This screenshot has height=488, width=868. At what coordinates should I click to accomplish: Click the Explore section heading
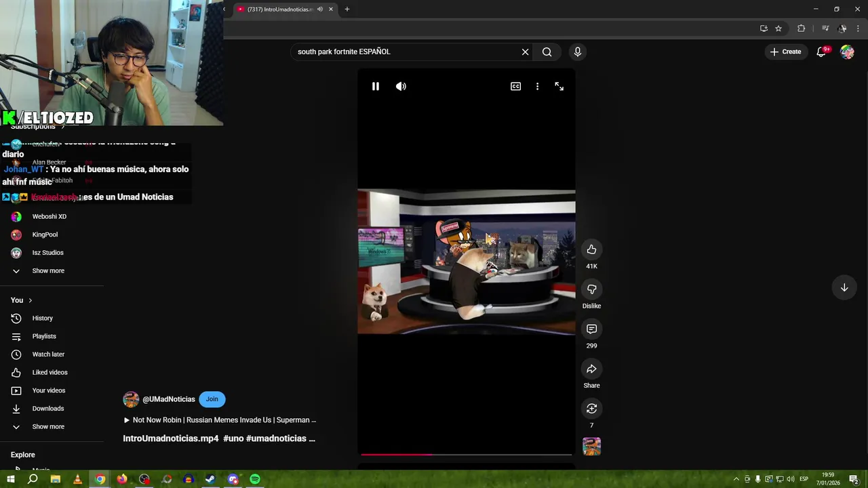(x=22, y=455)
